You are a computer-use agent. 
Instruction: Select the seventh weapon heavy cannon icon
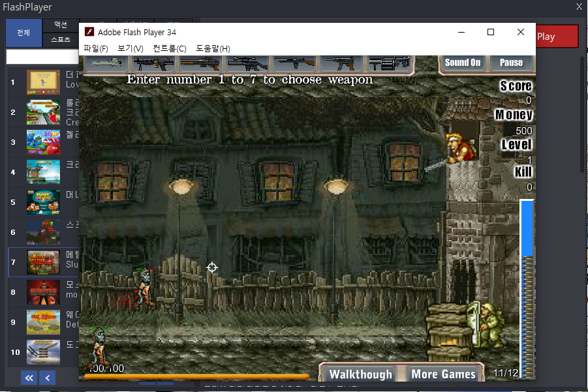click(388, 63)
